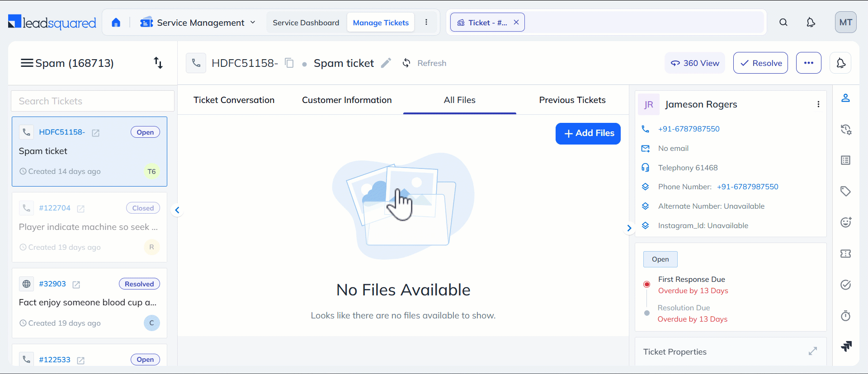The height and width of the screenshot is (374, 868).
Task: Collapse the ticket list panel
Action: [177, 210]
